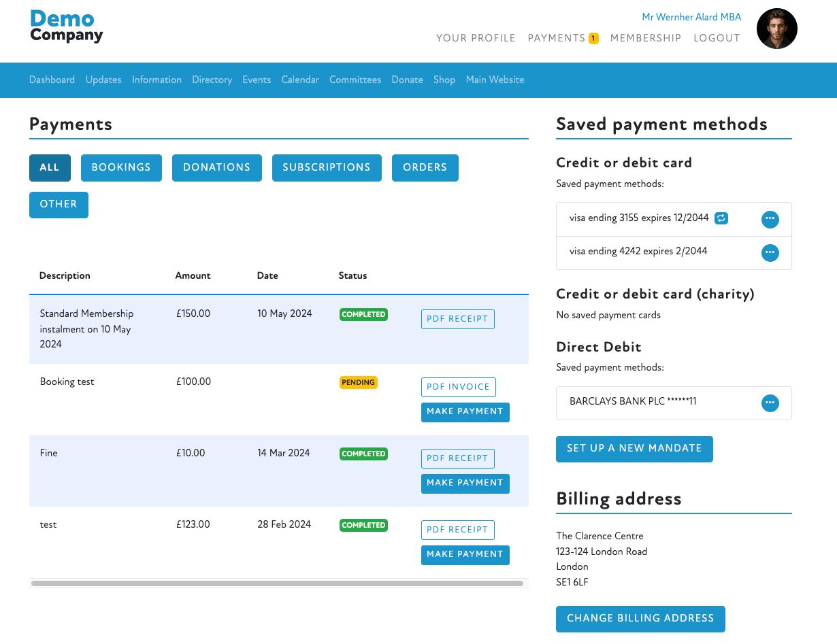
Task: Open Committees in the navigation bar
Action: (355, 80)
